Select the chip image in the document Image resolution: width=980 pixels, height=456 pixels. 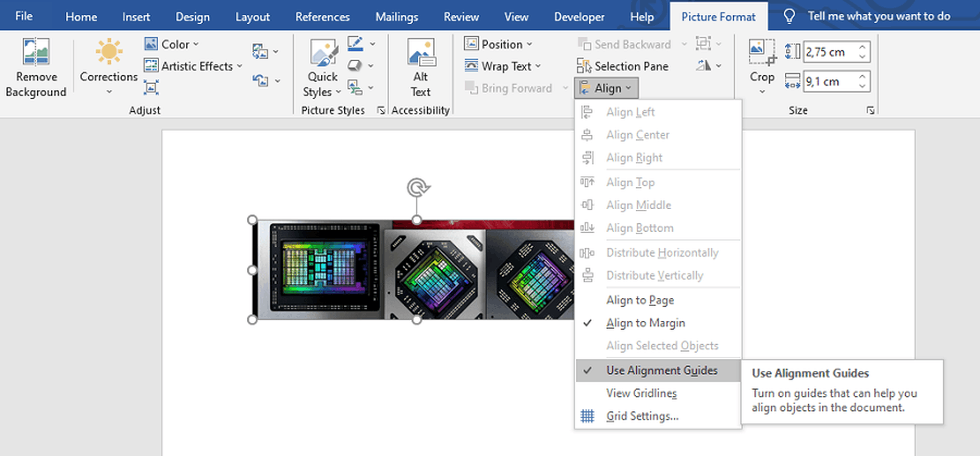pyautogui.click(x=413, y=270)
